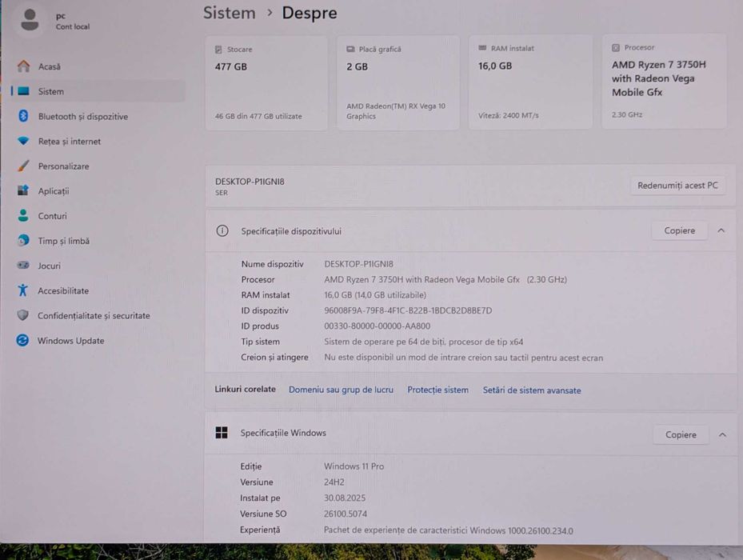Collapse Specificațiile dispozitivului section chevron
Screen dimensions: 743x560
[721, 230]
